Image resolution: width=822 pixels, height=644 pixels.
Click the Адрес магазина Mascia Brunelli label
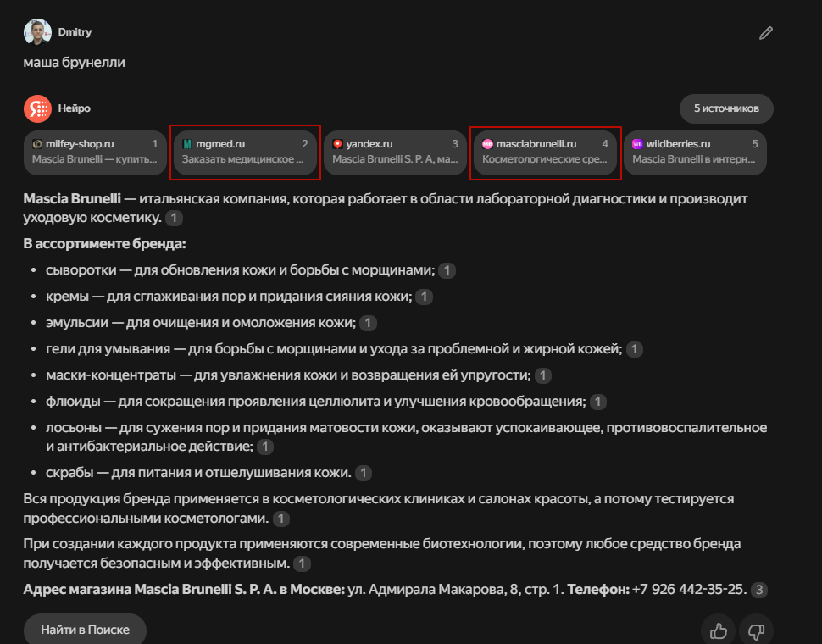click(x=184, y=590)
